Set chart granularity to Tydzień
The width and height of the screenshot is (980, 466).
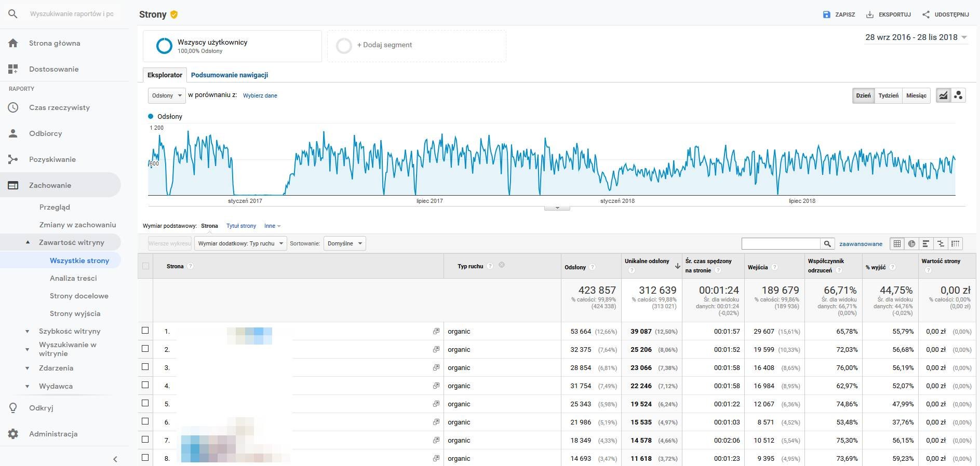[x=888, y=95]
